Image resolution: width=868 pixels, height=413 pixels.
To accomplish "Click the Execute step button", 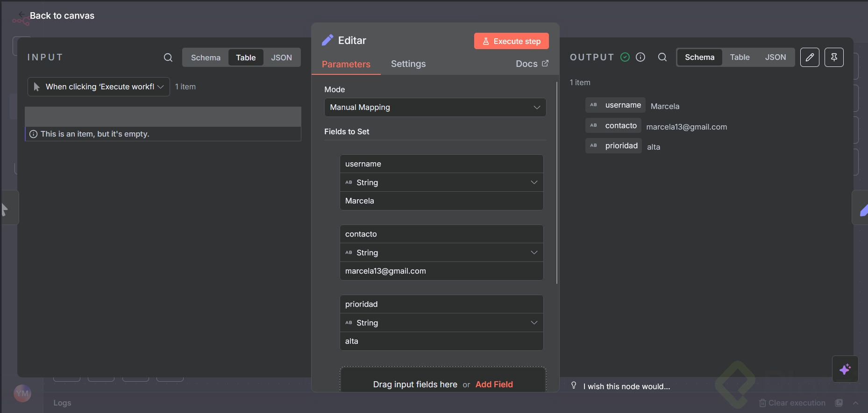I will [512, 41].
